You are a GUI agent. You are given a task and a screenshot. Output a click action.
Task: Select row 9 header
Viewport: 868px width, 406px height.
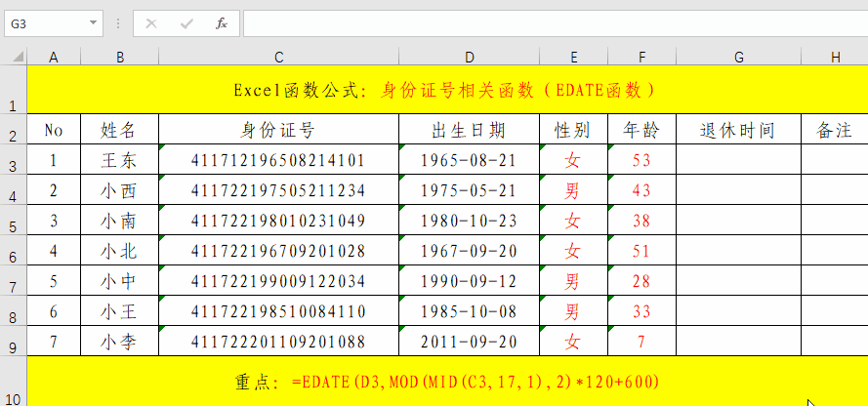click(14, 341)
